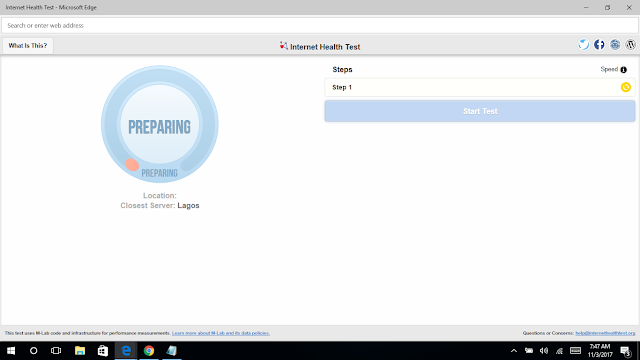Open the notepad-like app on taskbar

coord(172,351)
